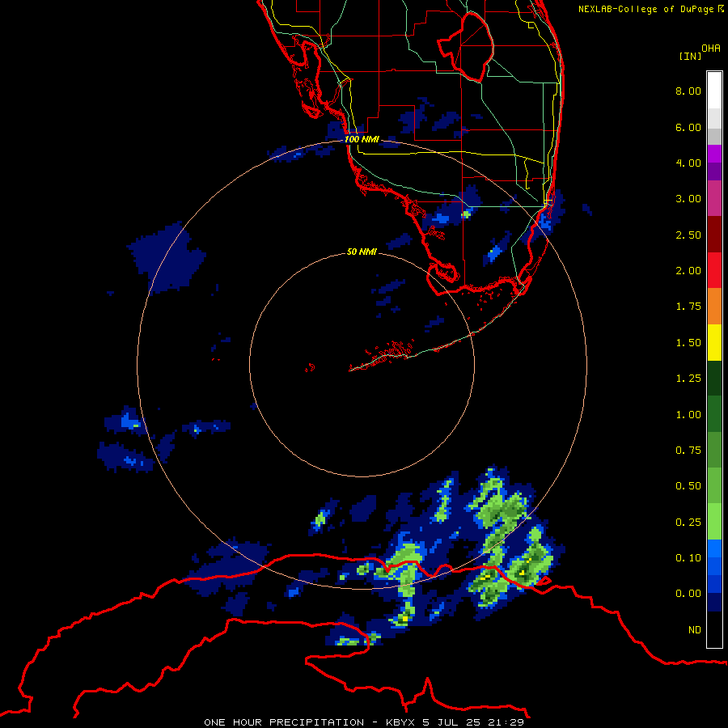The image size is (728, 728).
Task: Click the 50 NMI range ring label
Action: tap(362, 252)
